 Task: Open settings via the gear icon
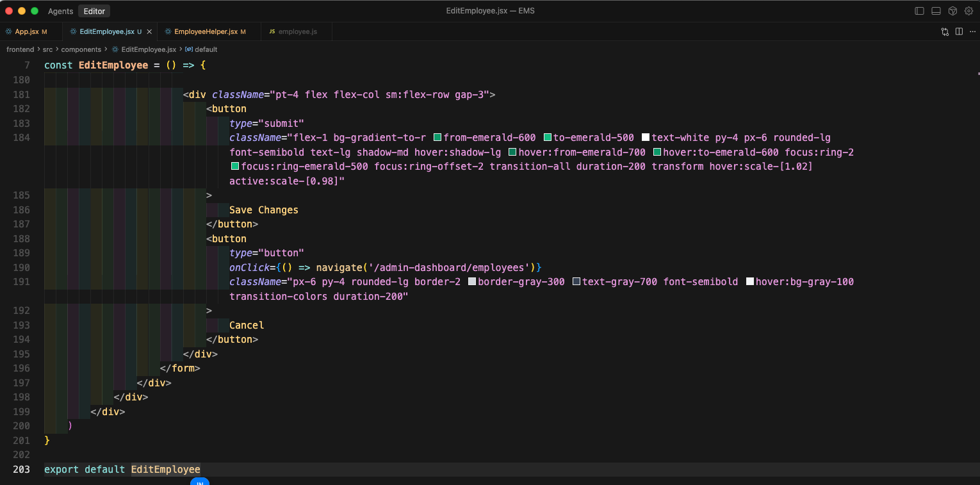pyautogui.click(x=968, y=11)
